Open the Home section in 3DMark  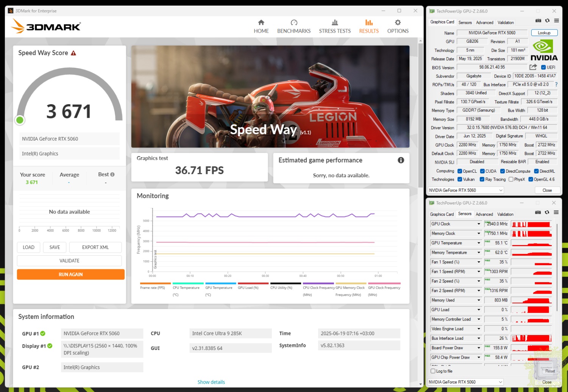coord(261,27)
